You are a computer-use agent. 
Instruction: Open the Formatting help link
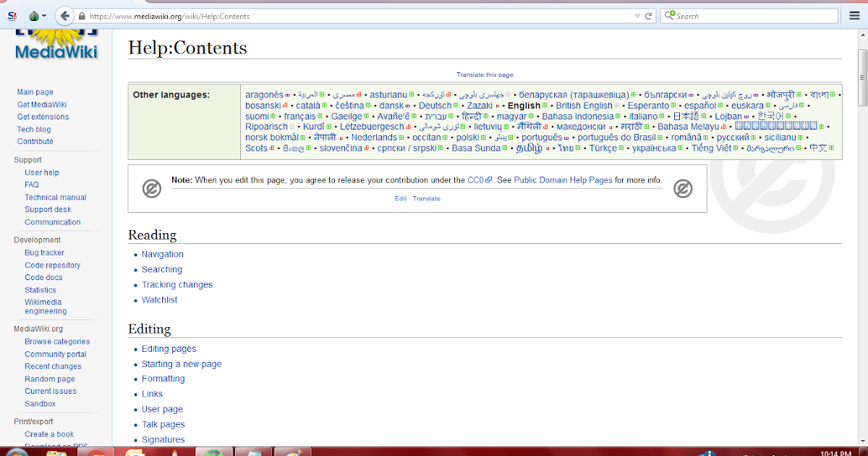(x=163, y=379)
